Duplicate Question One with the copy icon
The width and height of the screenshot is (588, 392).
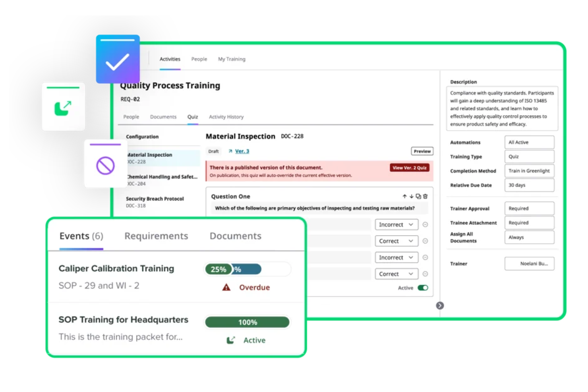pyautogui.click(x=418, y=196)
